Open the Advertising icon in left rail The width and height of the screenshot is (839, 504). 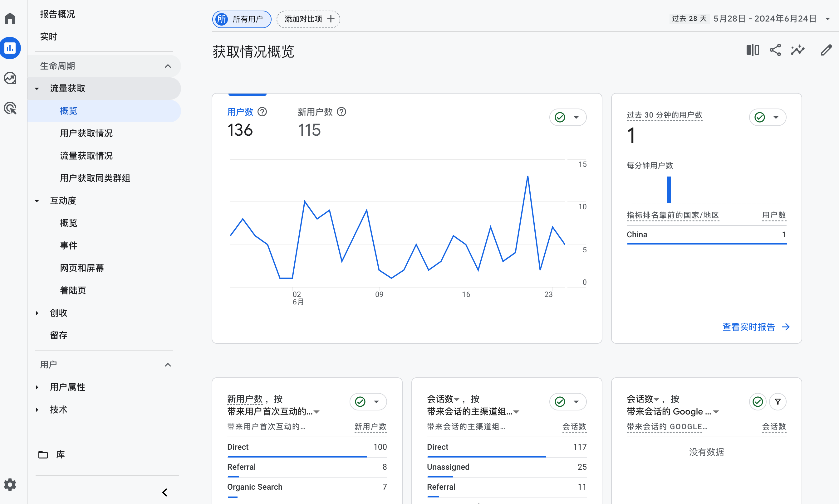point(10,108)
